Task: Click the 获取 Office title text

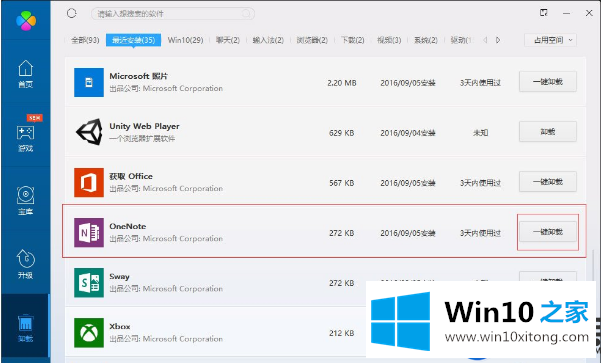Action: click(x=131, y=176)
